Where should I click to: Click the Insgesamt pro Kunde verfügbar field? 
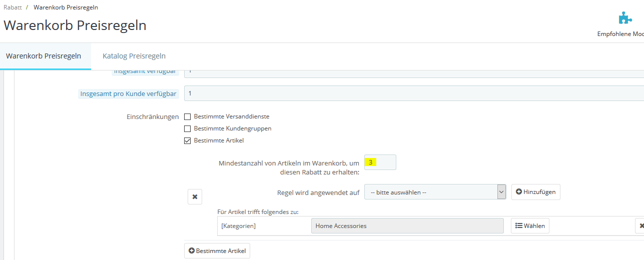pos(414,93)
